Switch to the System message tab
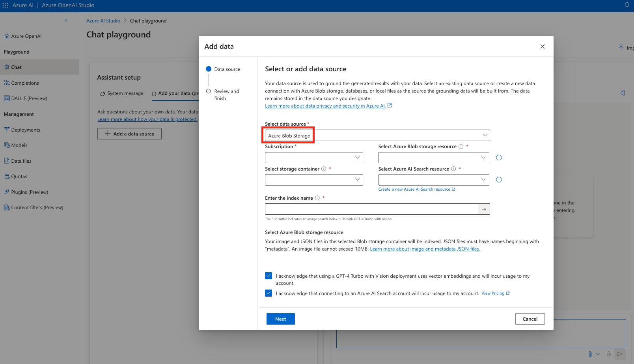 (x=122, y=93)
